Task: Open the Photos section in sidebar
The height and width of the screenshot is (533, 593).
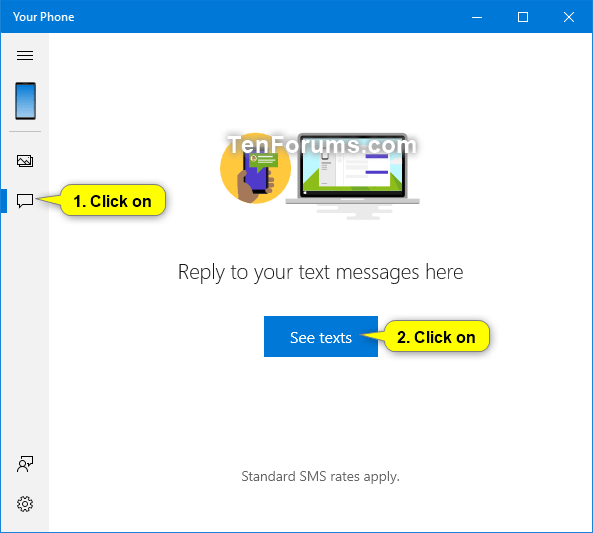Action: [25, 161]
